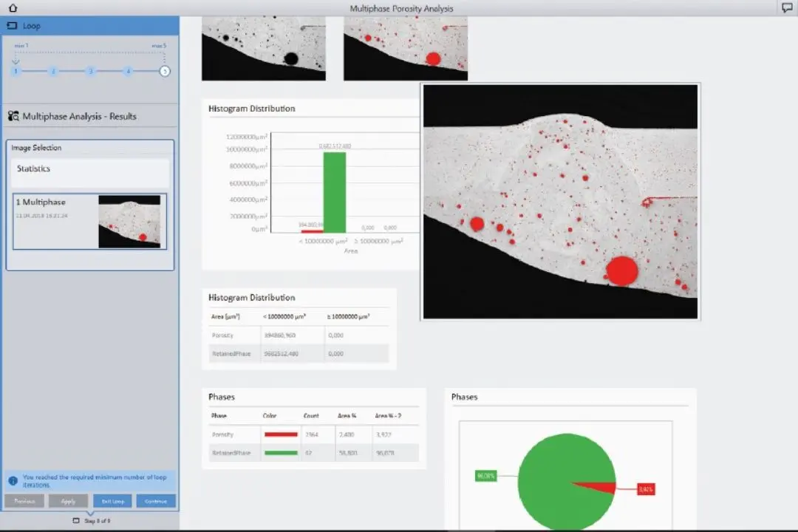Select loop iteration 5 circle
Viewport: 798px width, 532px height.
coord(164,71)
